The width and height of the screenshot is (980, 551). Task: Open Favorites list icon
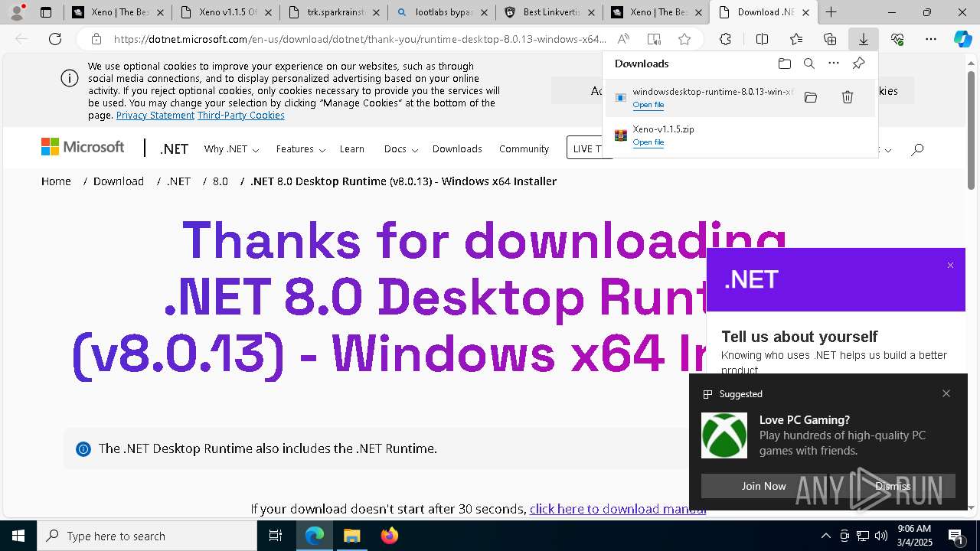pos(796,39)
